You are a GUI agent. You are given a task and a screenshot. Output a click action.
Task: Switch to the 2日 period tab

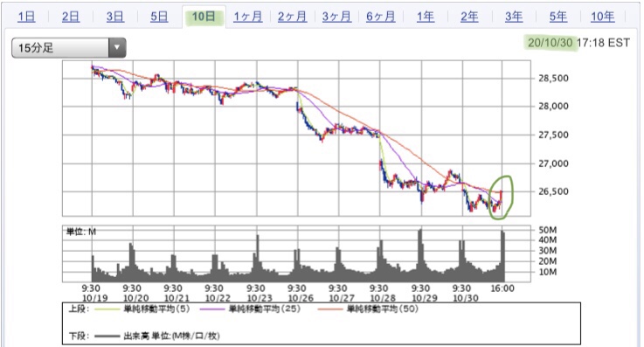[x=71, y=17]
